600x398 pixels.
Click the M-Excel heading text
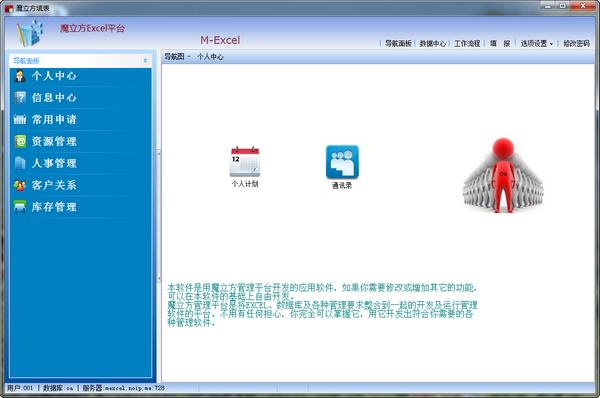(220, 40)
